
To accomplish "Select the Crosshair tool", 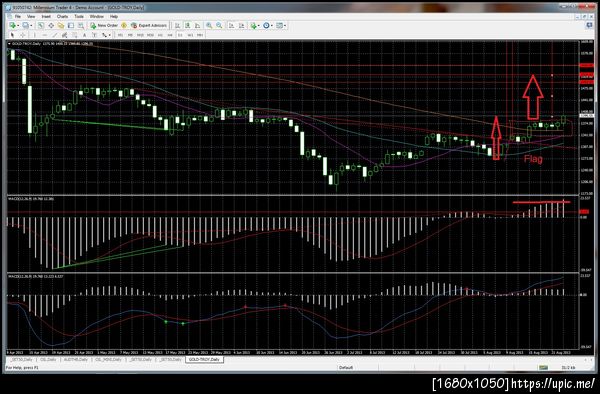I will pyautogui.click(x=23, y=35).
